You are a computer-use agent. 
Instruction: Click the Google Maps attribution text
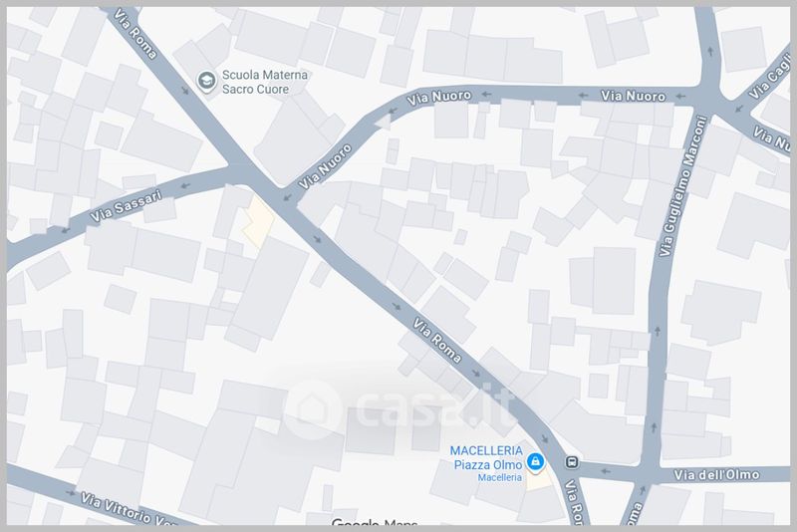pyautogui.click(x=375, y=523)
